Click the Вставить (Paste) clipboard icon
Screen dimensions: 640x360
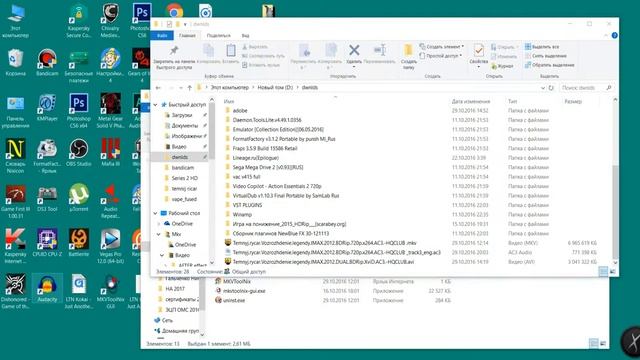[231, 51]
